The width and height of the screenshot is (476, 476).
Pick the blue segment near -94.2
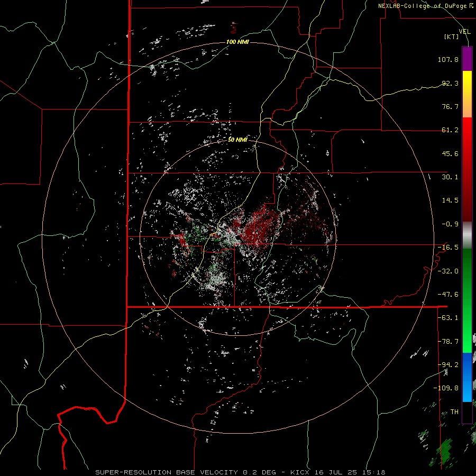(x=467, y=364)
